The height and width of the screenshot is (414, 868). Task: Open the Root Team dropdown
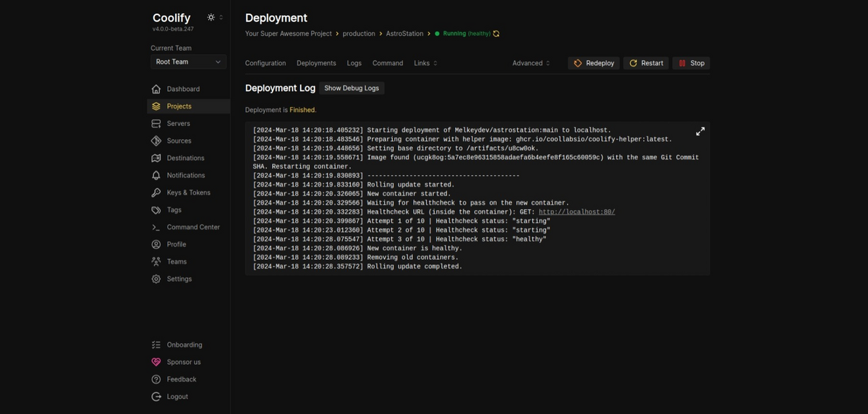[188, 62]
